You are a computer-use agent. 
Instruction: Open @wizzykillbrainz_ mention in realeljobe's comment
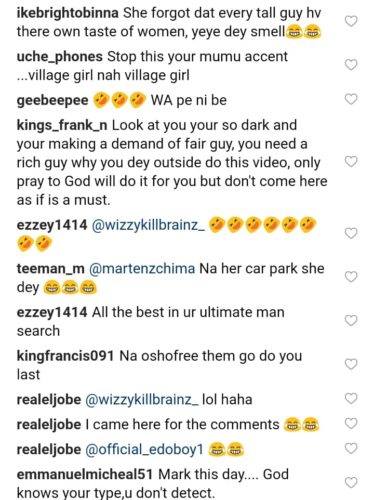[142, 400]
